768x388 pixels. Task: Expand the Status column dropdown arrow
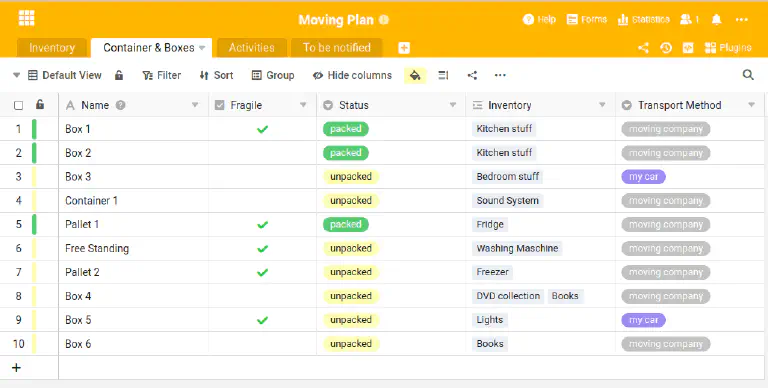453,105
